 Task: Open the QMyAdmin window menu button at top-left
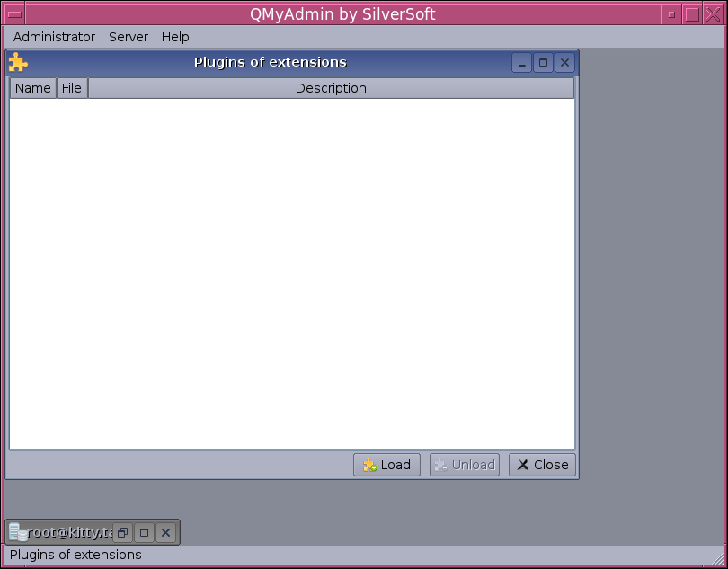[x=14, y=14]
